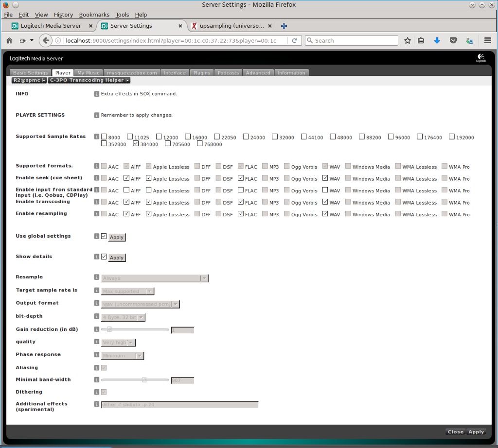Open the Plugins settings tab

click(202, 73)
